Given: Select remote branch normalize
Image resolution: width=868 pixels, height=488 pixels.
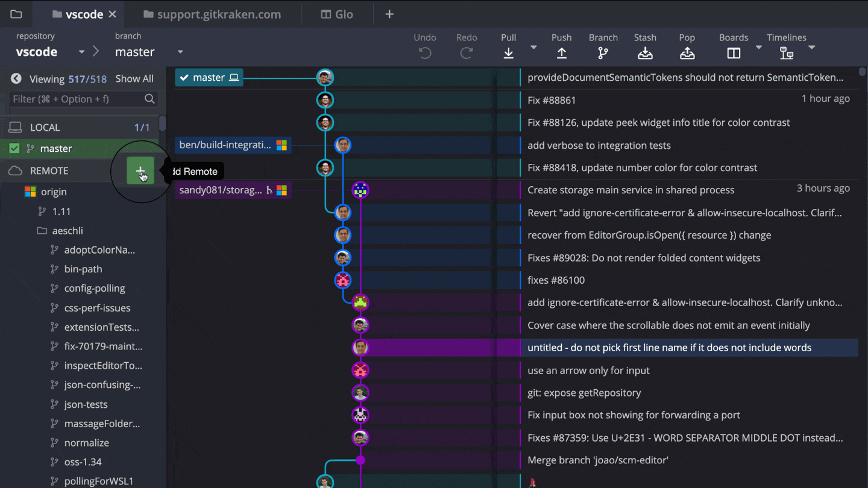Looking at the screenshot, I should [87, 443].
